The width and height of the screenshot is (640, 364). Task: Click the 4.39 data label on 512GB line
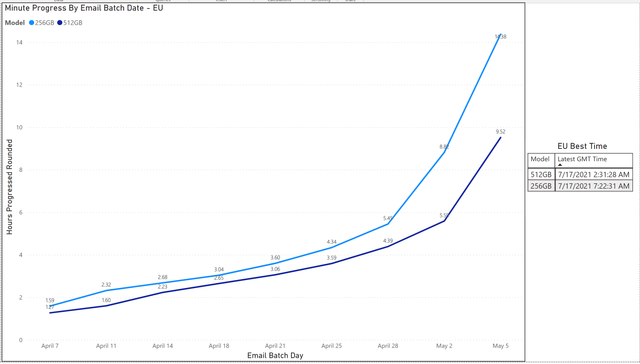tap(388, 241)
